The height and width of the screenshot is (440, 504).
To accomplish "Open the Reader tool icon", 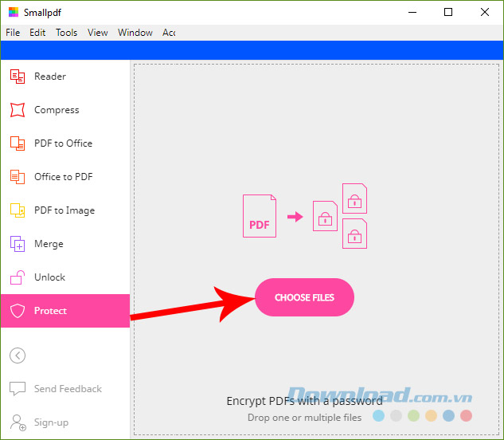I will (18, 77).
